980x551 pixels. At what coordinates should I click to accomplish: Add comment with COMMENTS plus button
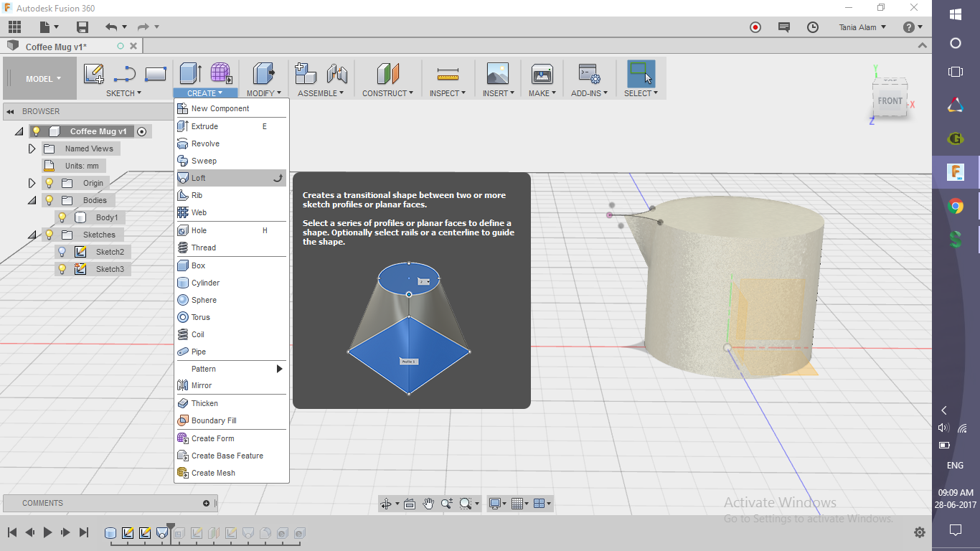[206, 503]
